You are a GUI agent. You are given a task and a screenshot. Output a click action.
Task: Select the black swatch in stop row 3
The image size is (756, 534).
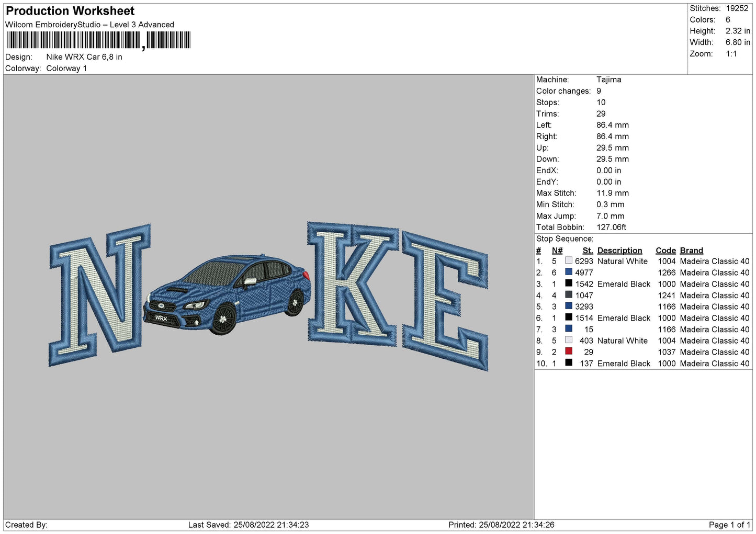pos(569,283)
